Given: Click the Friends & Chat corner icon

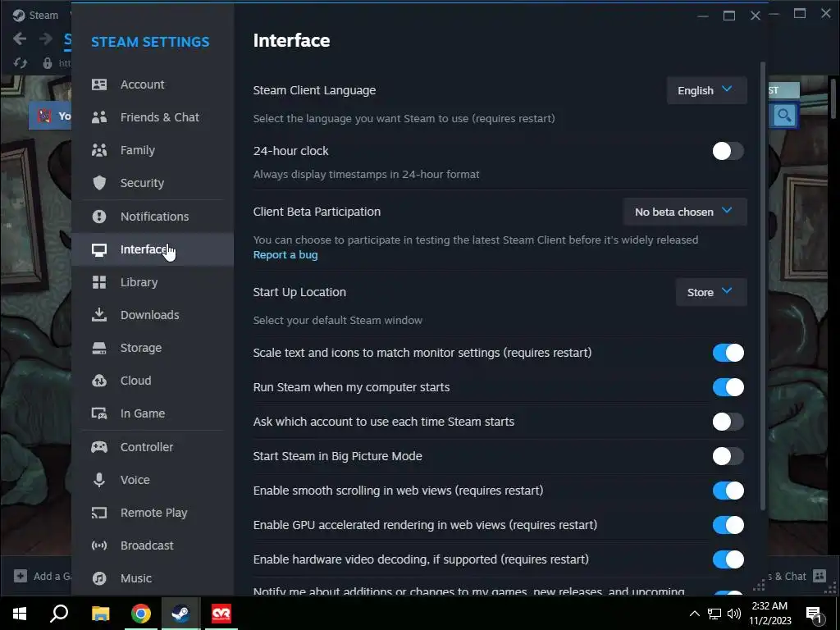Looking at the screenshot, I should [x=819, y=576].
